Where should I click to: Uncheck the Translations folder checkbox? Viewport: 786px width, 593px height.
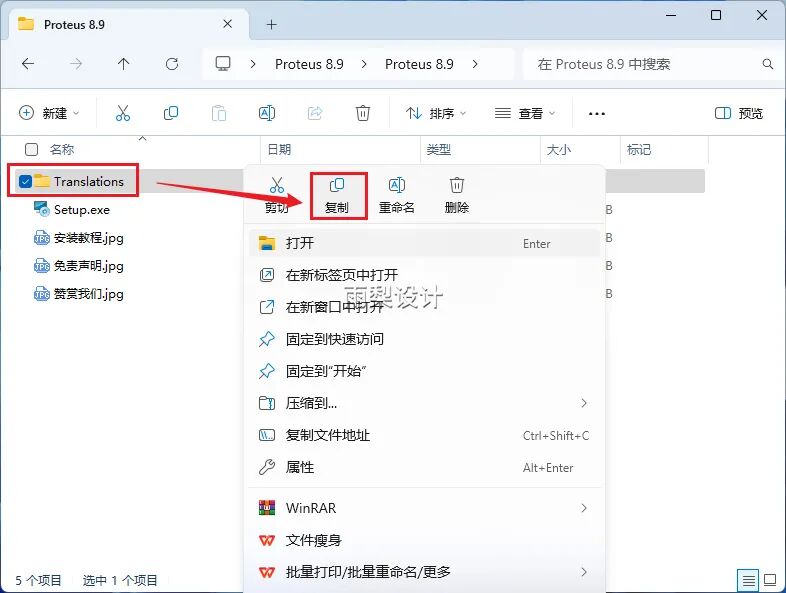coord(25,181)
